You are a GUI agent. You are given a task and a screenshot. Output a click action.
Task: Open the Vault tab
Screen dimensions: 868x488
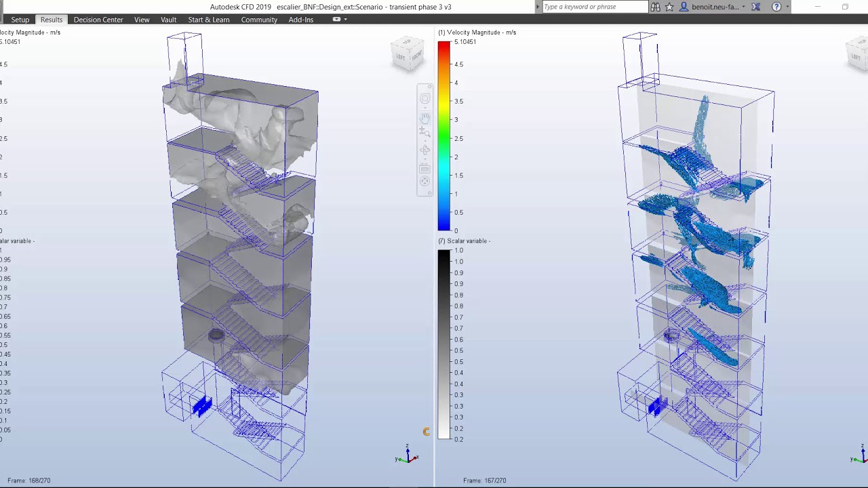click(x=169, y=20)
